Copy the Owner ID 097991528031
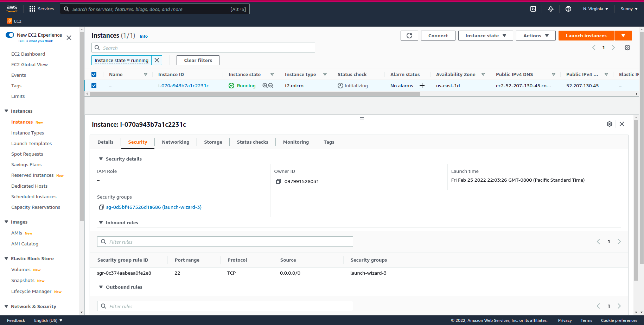Image resolution: width=644 pixels, height=325 pixels. click(279, 181)
